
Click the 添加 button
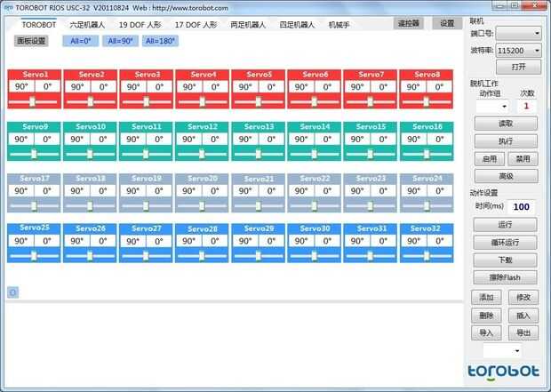[486, 298]
